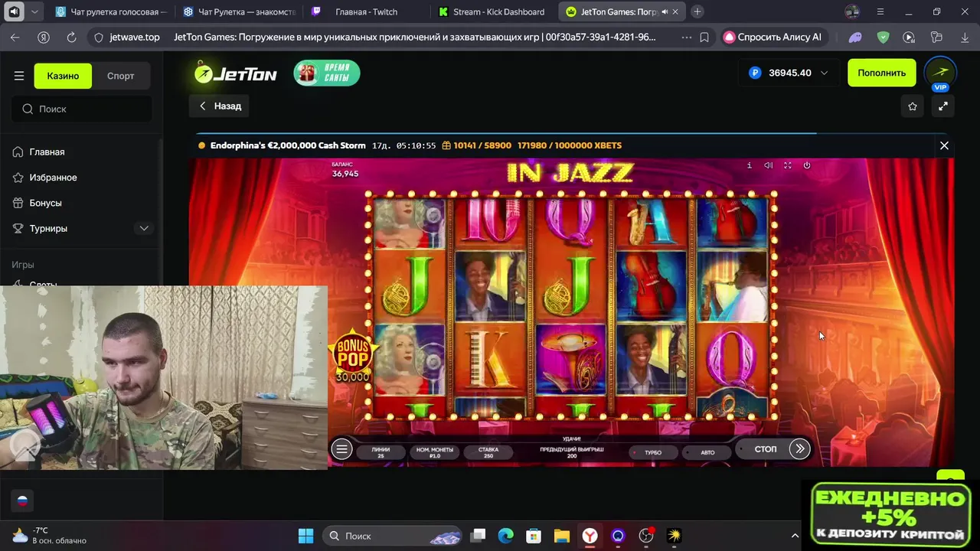
Task: Add game to favorites star
Action: point(913,106)
